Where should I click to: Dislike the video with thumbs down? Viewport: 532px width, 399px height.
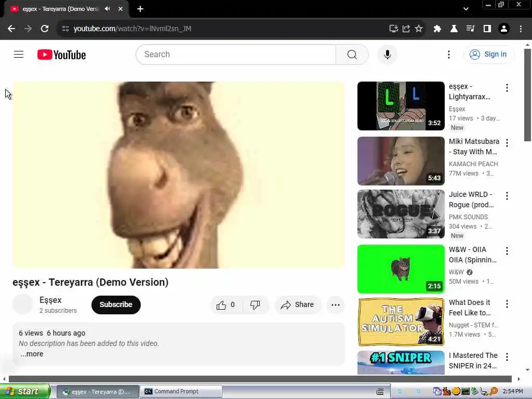tap(255, 304)
